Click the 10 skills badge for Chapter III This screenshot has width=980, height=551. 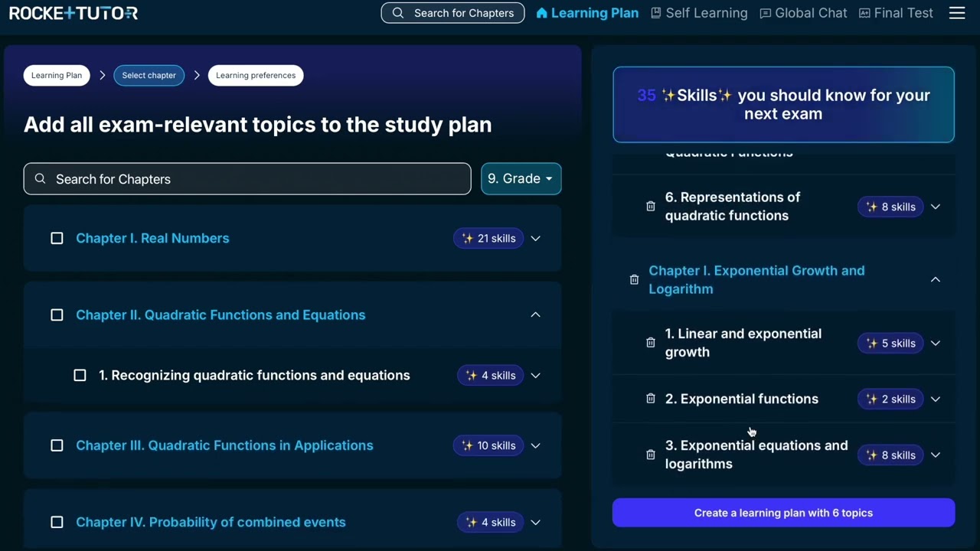click(x=488, y=445)
